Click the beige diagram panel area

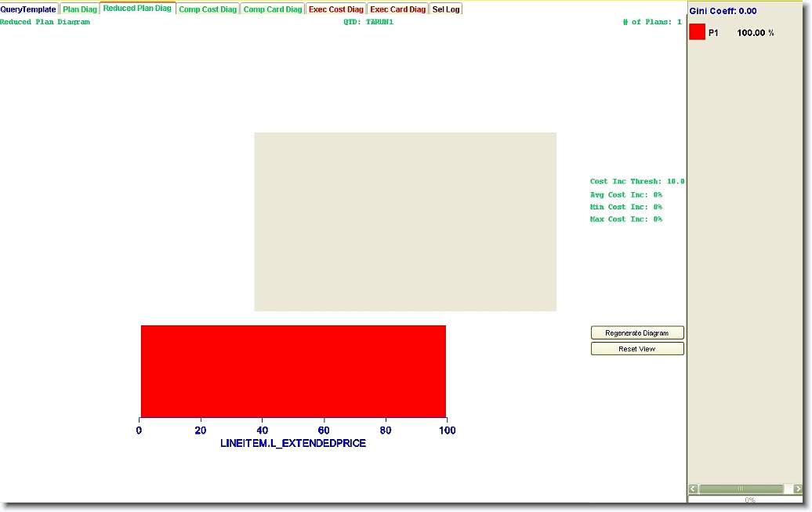point(405,222)
